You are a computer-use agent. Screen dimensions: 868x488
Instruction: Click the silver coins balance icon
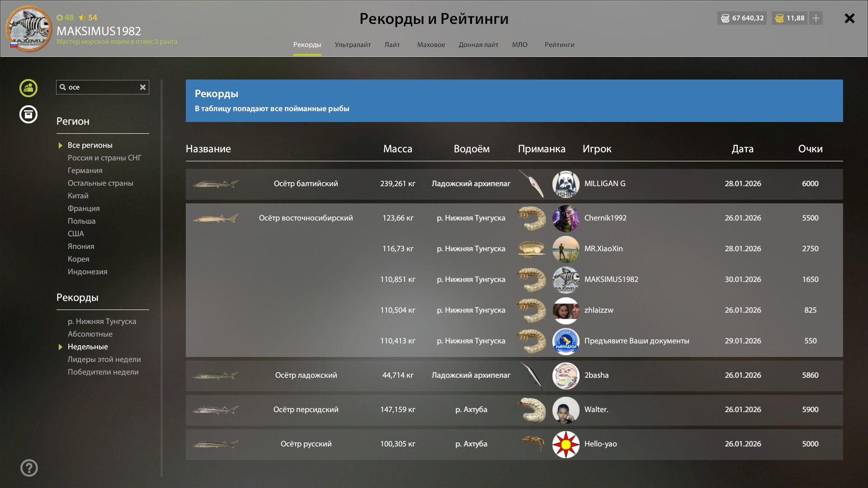(x=725, y=18)
